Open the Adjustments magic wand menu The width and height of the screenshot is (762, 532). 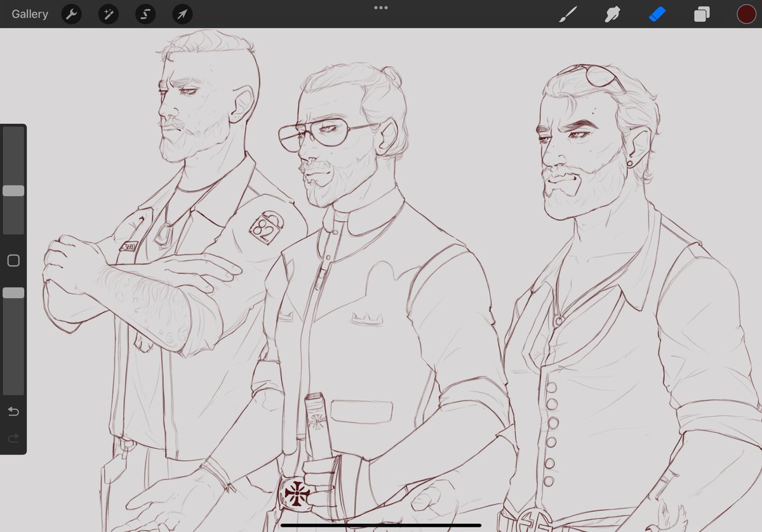point(107,13)
